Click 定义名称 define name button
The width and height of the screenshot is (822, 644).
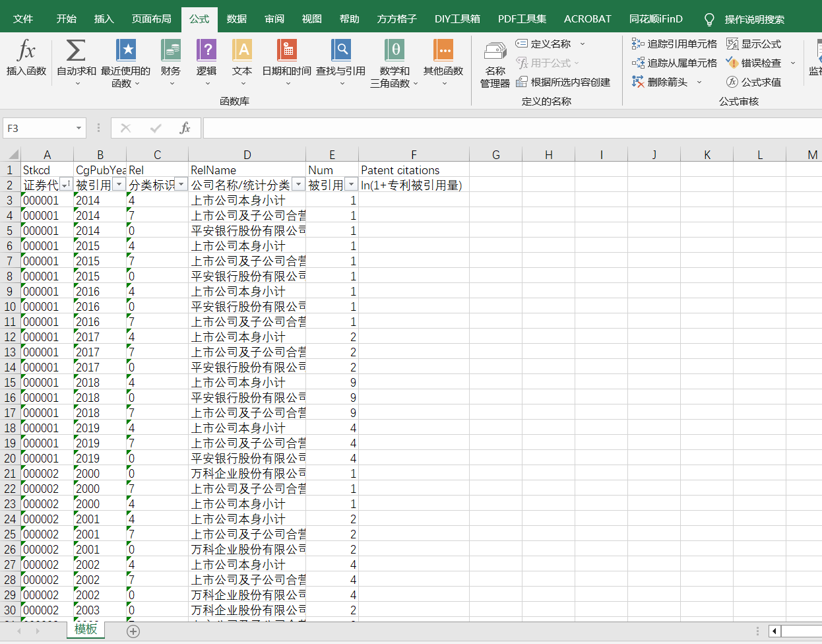tap(544, 44)
